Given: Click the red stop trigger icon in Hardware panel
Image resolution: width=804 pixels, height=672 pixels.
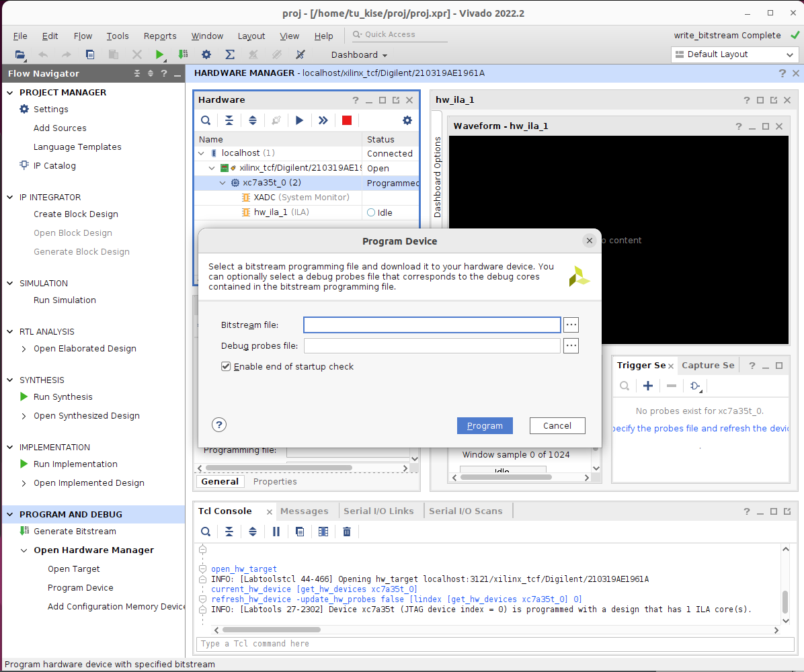Looking at the screenshot, I should (347, 120).
